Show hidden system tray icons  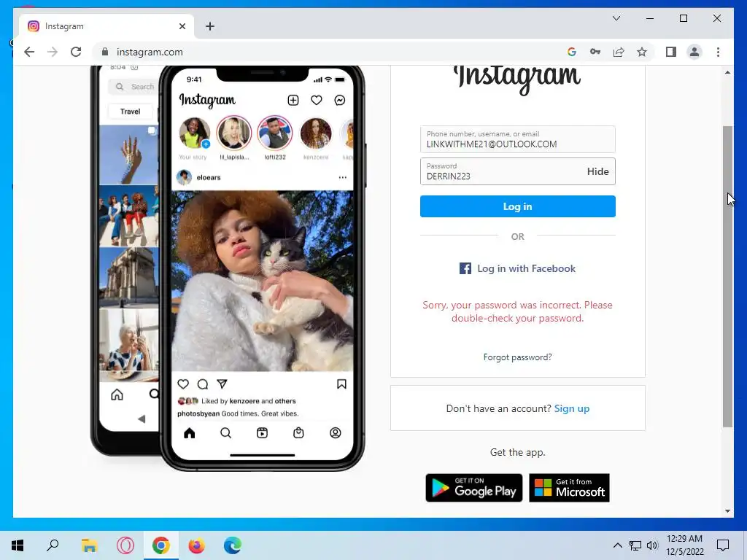coord(617,545)
